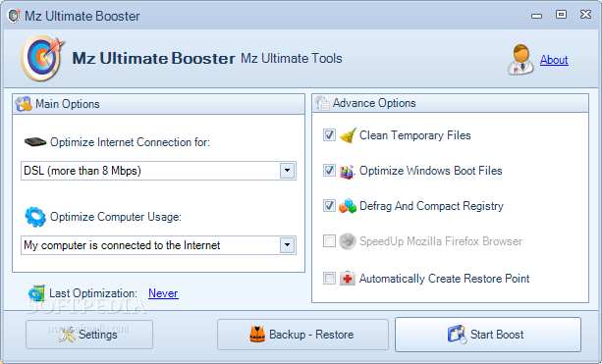Click the colored cubes Defrag Registry icon
Viewport: 602px width, 364px height.
click(348, 206)
